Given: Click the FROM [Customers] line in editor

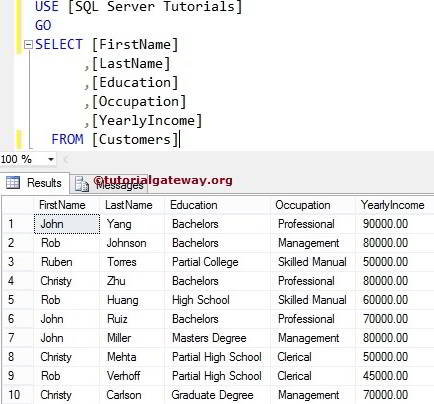Looking at the screenshot, I should pos(115,139).
